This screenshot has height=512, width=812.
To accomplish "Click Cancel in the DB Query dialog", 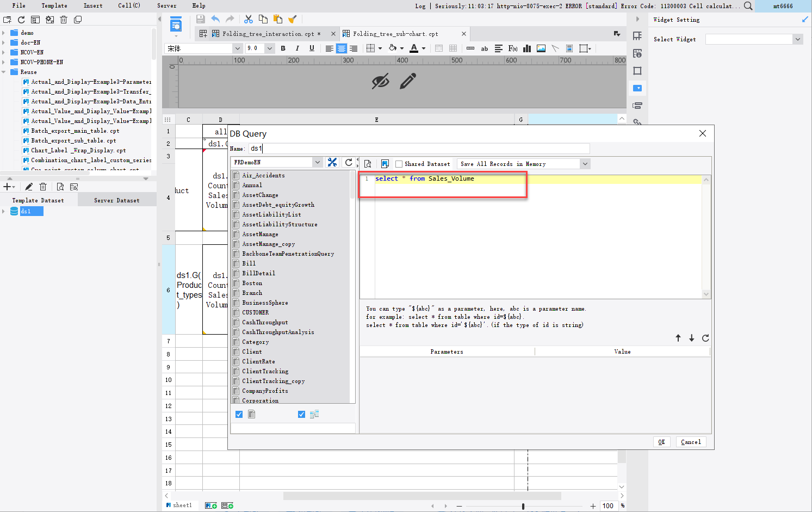I will click(x=691, y=442).
